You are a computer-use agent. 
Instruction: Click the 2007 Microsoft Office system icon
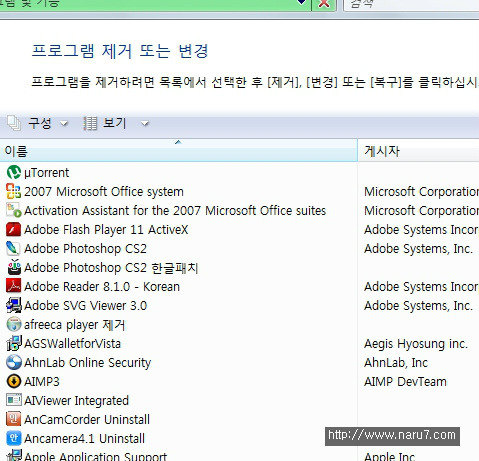tap(14, 191)
